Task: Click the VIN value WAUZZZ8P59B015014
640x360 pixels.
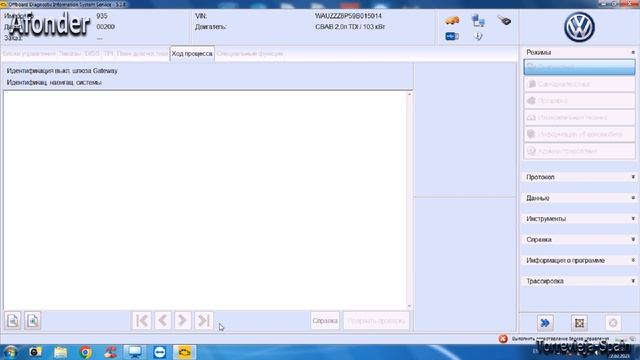Action: coord(348,16)
